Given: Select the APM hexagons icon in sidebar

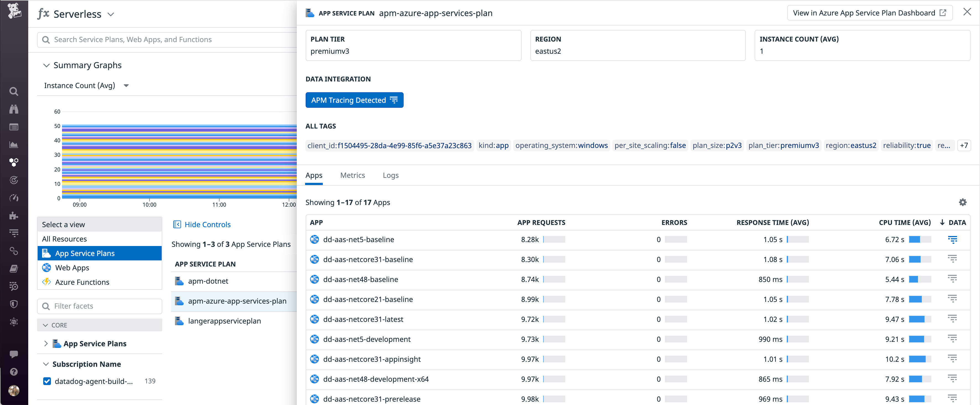Looking at the screenshot, I should coord(14,162).
